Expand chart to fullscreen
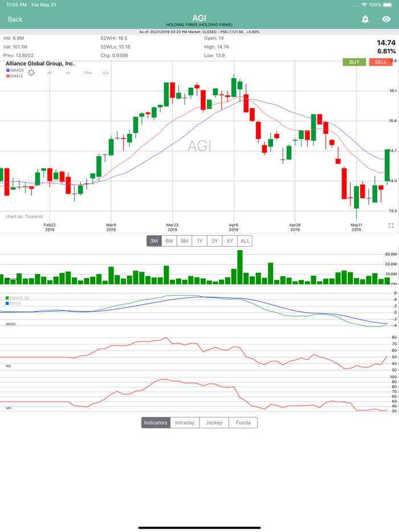The image size is (399, 532). point(391,226)
